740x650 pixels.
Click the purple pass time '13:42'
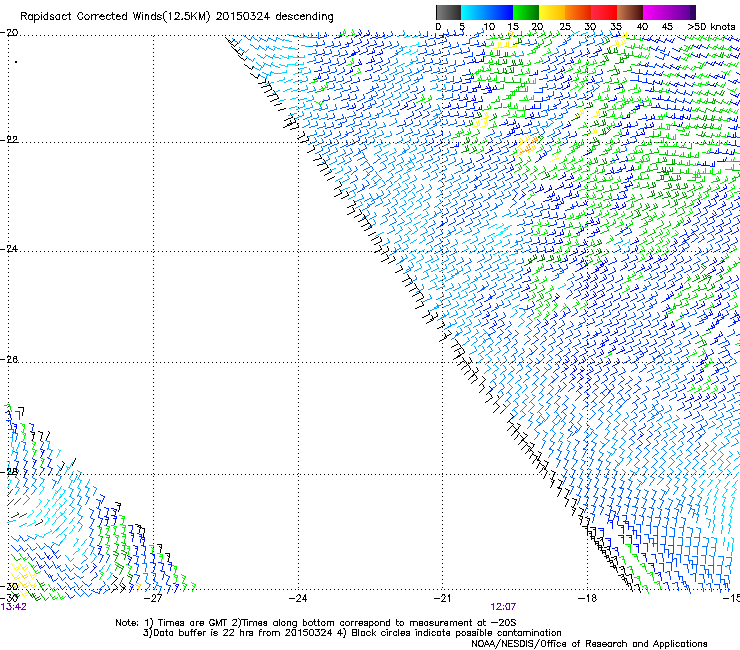pyautogui.click(x=13, y=607)
